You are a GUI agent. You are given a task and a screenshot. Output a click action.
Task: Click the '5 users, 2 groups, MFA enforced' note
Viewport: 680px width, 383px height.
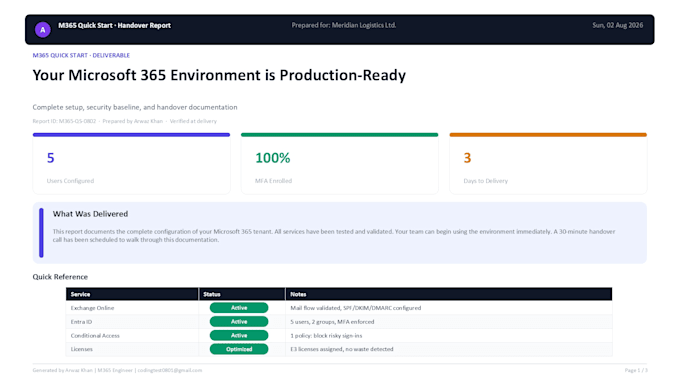click(x=332, y=322)
